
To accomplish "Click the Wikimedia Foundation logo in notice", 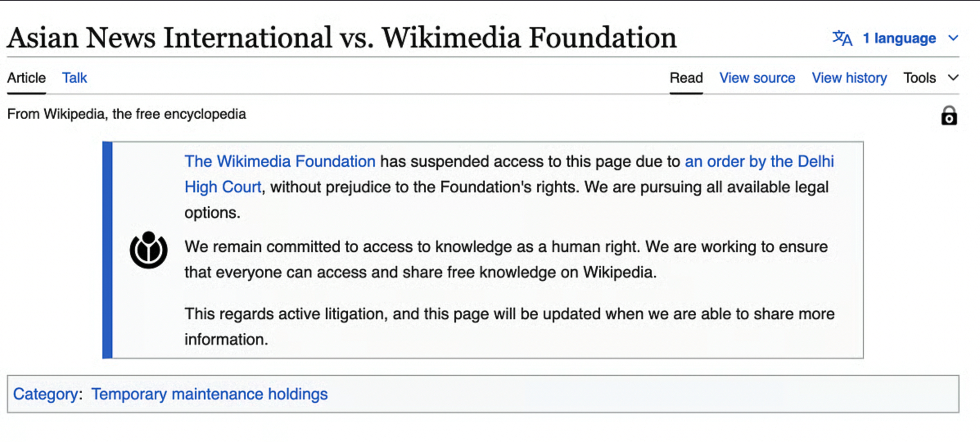I will click(x=149, y=250).
